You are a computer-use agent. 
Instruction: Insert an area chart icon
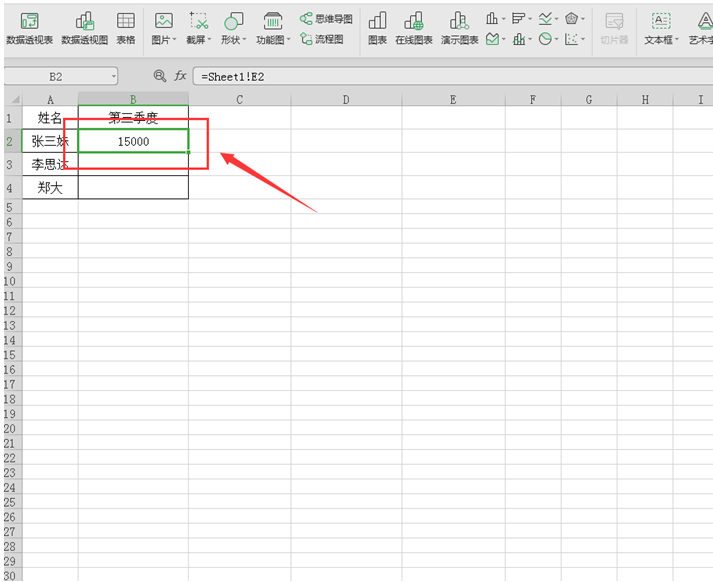click(x=492, y=39)
